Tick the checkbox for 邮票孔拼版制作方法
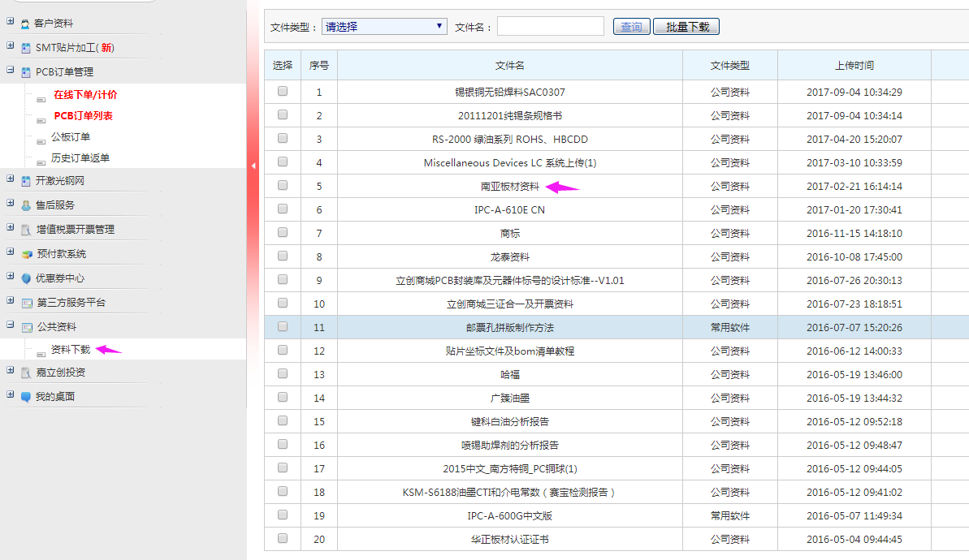Screen dimensions: 969x560 coord(283,327)
